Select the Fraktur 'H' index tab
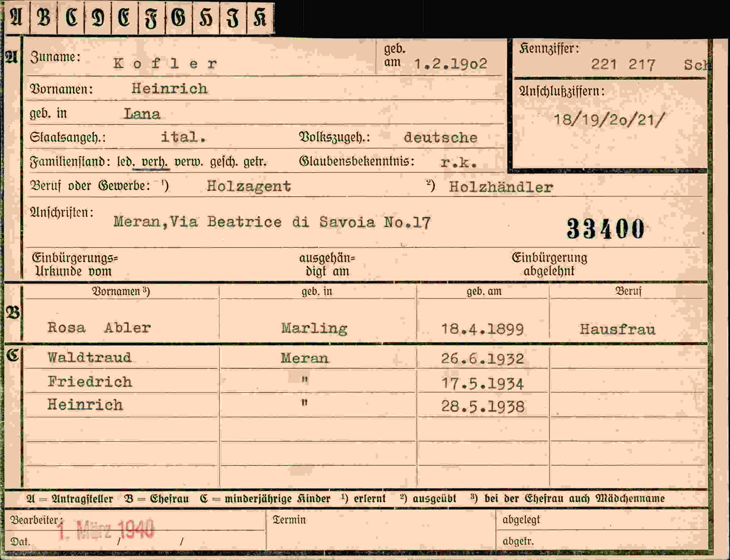The image size is (730, 560). pos(206,18)
